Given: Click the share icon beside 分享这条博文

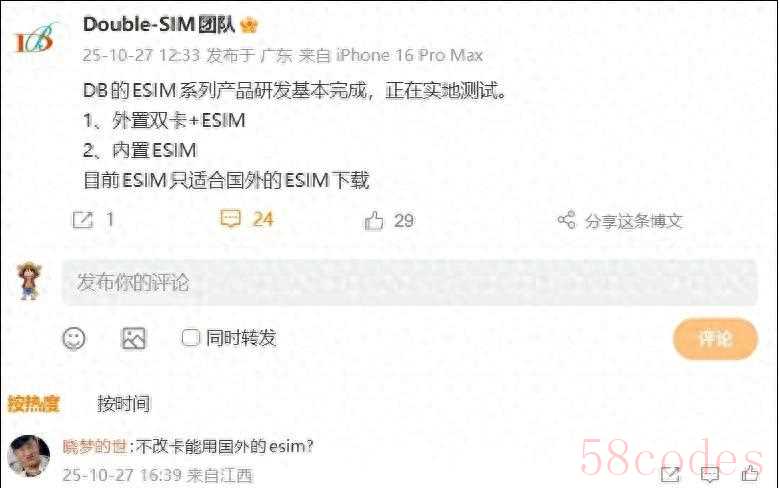Looking at the screenshot, I should pos(566,220).
